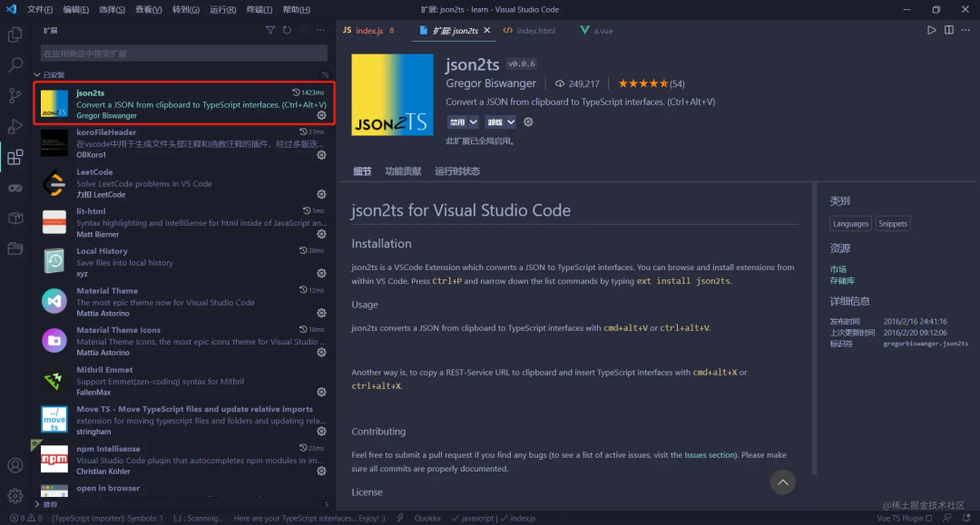The height and width of the screenshot is (525, 980).
Task: Click the split editor icon
Action: point(949,30)
